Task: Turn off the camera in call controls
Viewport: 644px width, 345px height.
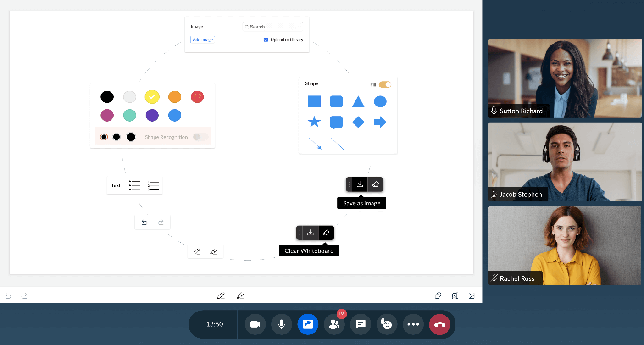Action: (x=255, y=324)
